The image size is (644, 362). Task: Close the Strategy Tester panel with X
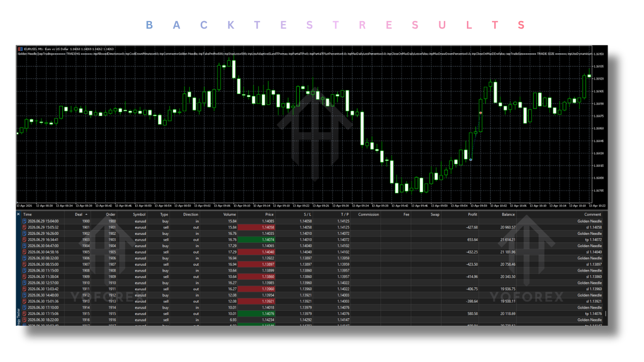tap(19, 214)
